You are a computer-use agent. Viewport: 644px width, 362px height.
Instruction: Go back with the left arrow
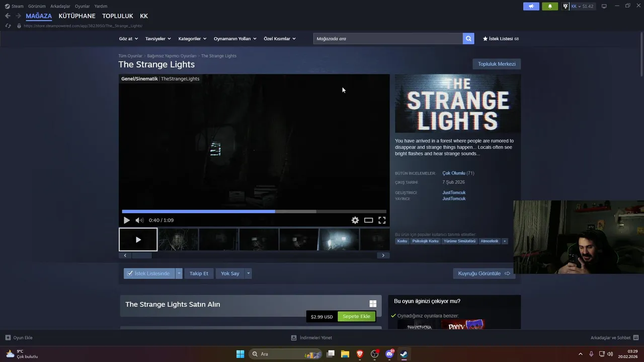pyautogui.click(x=8, y=16)
